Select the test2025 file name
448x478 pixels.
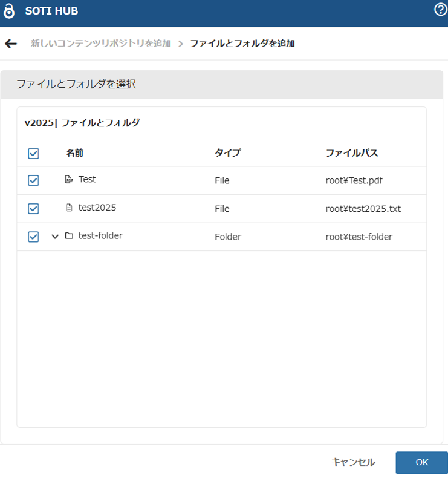coord(97,208)
